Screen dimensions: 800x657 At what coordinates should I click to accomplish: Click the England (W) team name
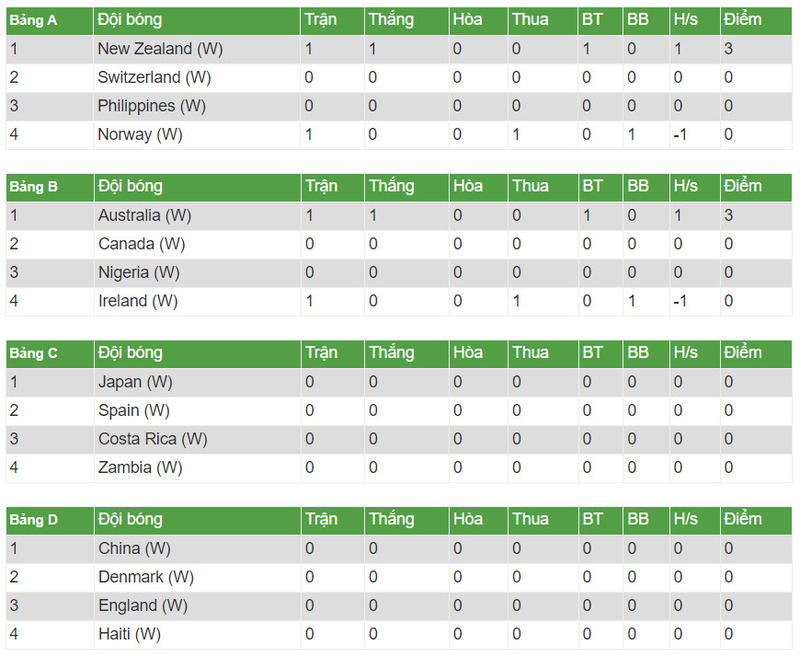pyautogui.click(x=142, y=605)
